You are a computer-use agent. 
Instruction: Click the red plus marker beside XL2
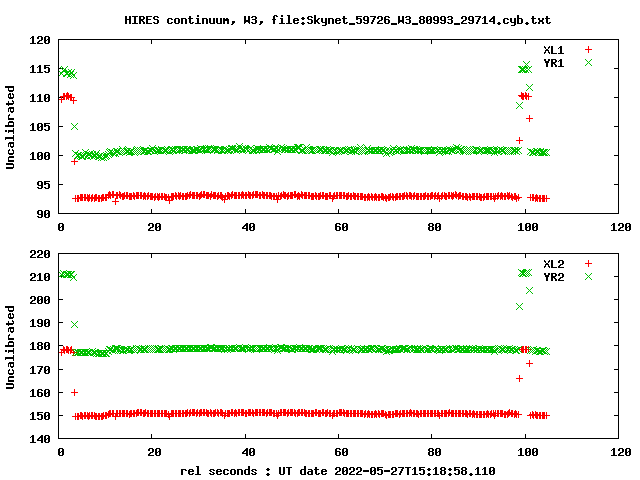click(x=588, y=264)
